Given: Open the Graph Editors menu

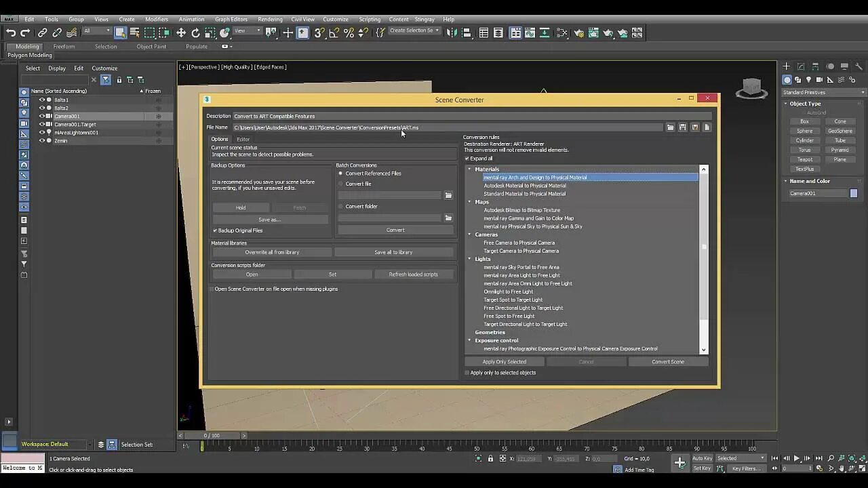Looking at the screenshot, I should pyautogui.click(x=231, y=19).
